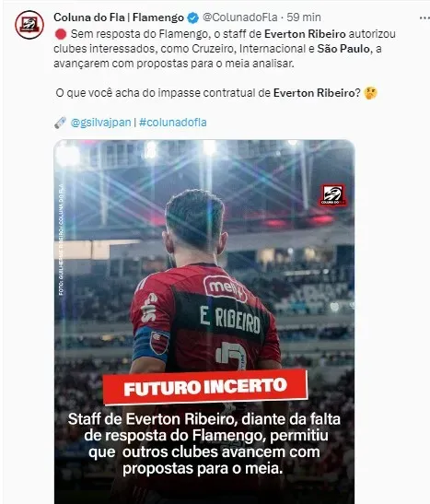Image resolution: width=430 pixels, height=504 pixels.
Task: Click the 59 min timestamp
Action: [x=304, y=18]
